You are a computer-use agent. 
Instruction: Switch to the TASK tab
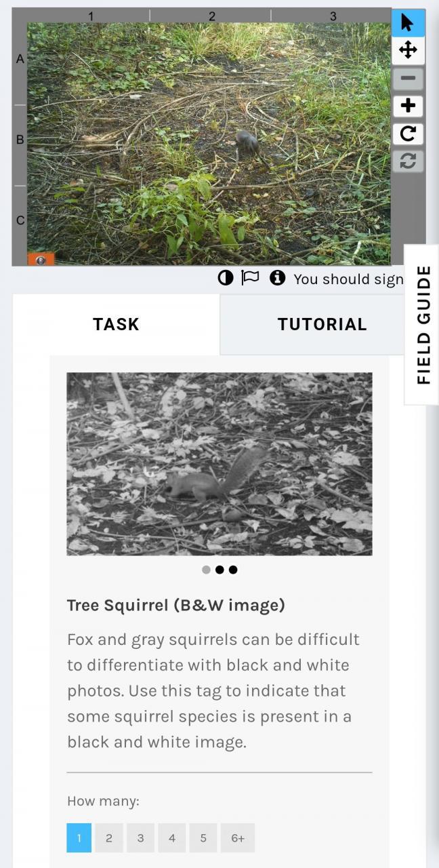116,324
